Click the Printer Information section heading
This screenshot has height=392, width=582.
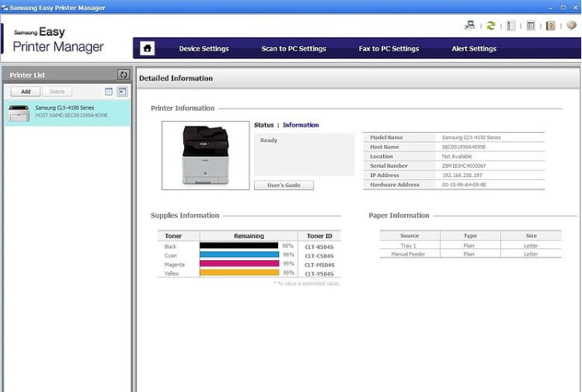[183, 109]
